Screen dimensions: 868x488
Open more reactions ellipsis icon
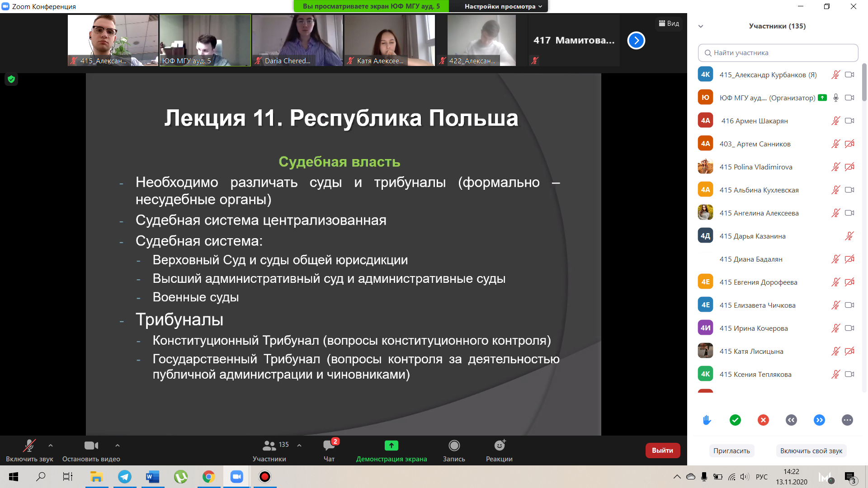tap(847, 420)
